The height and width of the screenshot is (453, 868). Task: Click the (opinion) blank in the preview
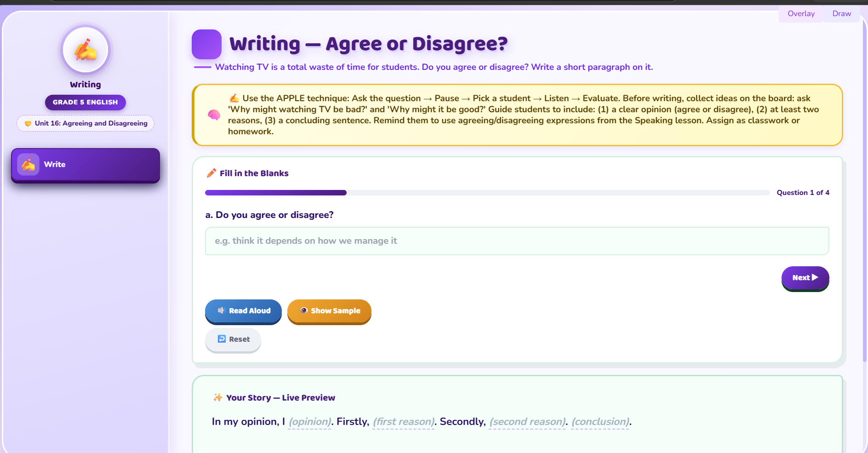pos(310,422)
